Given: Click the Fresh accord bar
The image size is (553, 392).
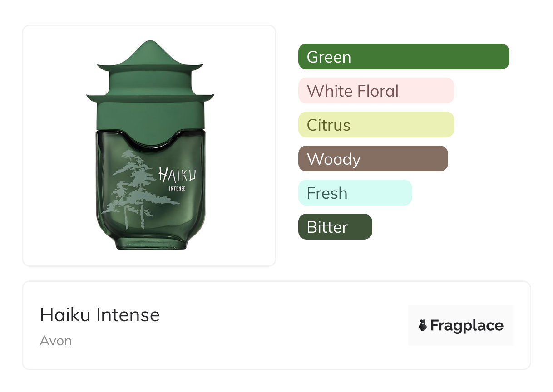Looking at the screenshot, I should tap(355, 193).
